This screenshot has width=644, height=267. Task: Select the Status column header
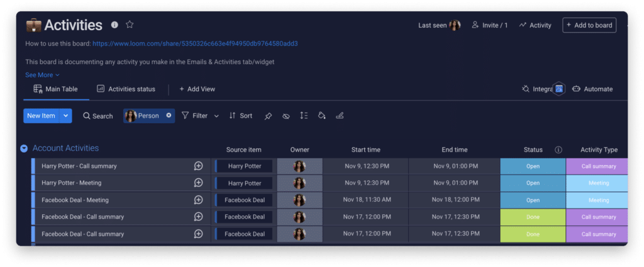click(533, 150)
